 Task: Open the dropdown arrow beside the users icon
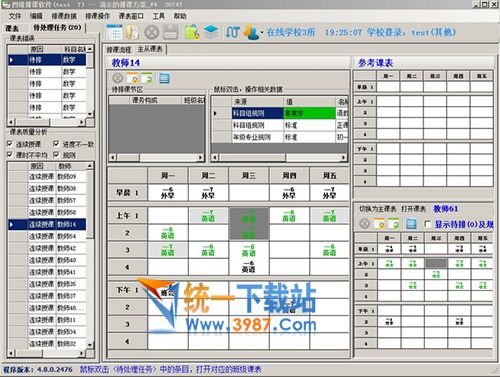point(262,33)
